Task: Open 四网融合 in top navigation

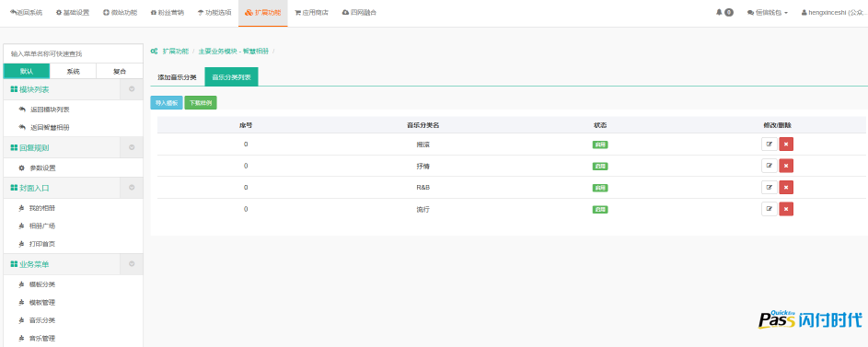Action: tap(359, 12)
